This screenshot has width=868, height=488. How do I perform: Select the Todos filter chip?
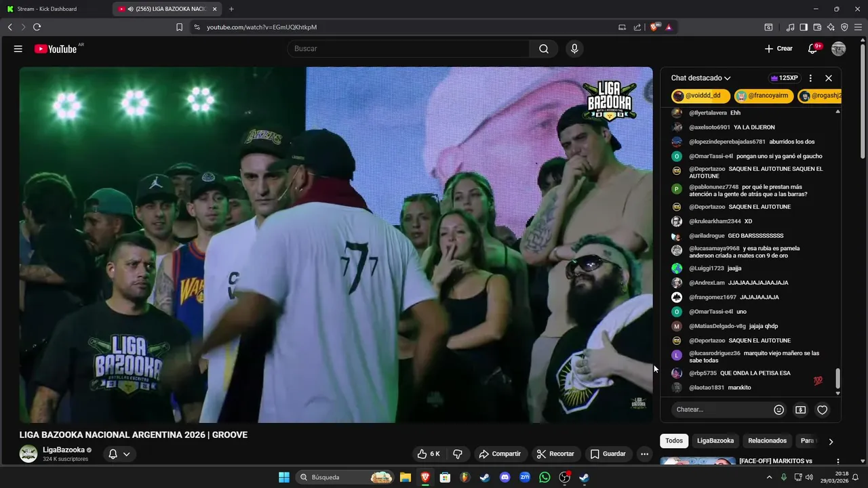coord(674,441)
